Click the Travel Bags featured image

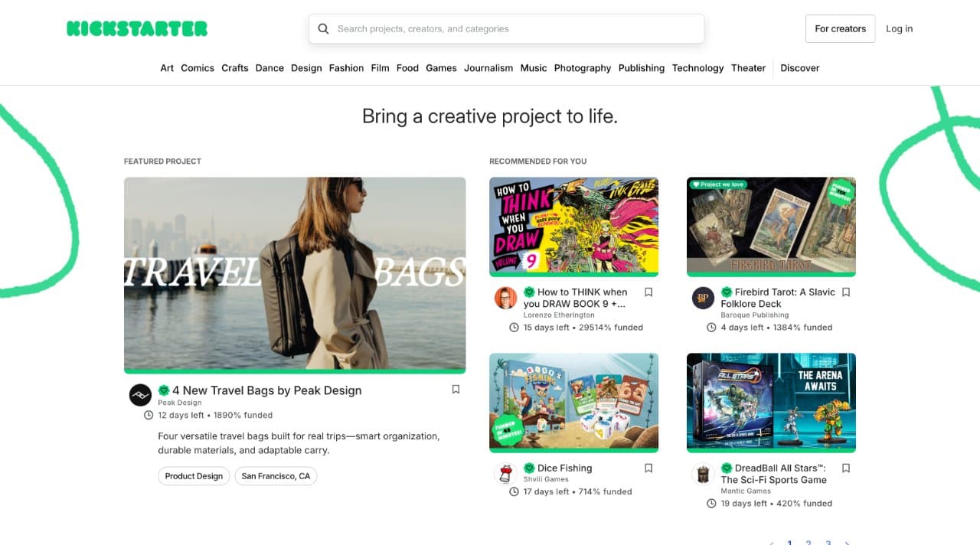(x=295, y=274)
